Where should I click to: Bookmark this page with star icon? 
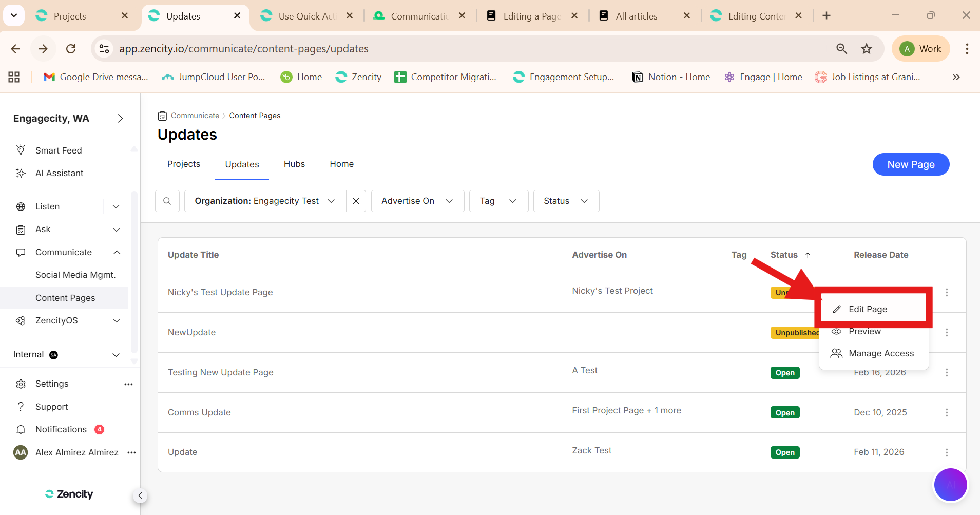tap(867, 49)
